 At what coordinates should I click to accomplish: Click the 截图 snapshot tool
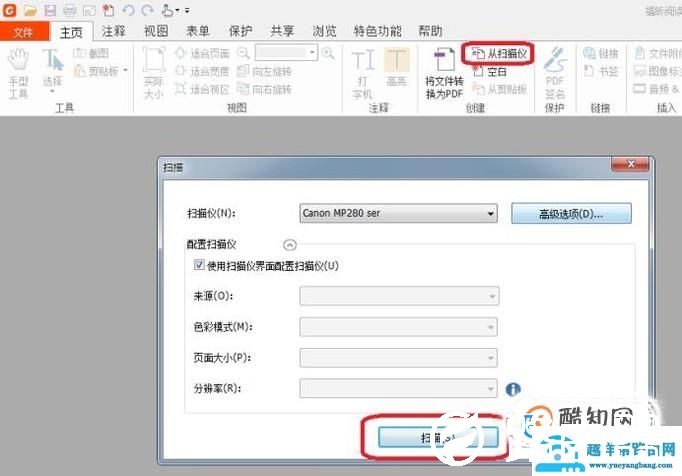tap(91, 54)
